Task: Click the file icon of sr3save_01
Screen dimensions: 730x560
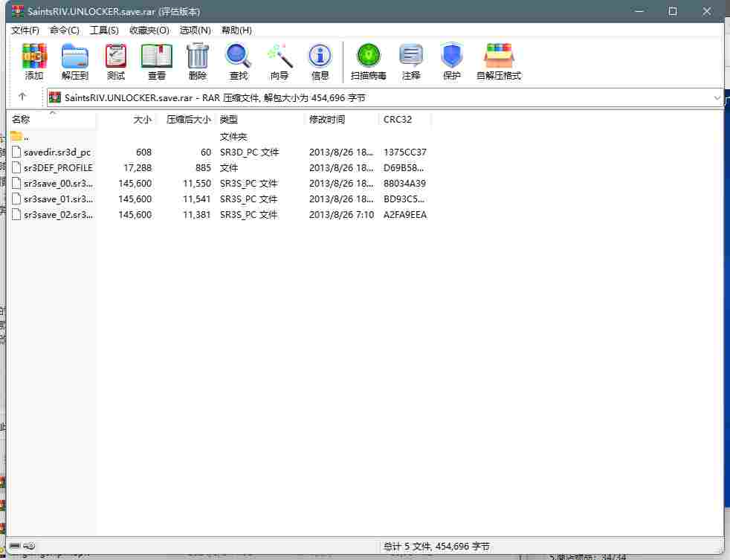Action: (16, 199)
